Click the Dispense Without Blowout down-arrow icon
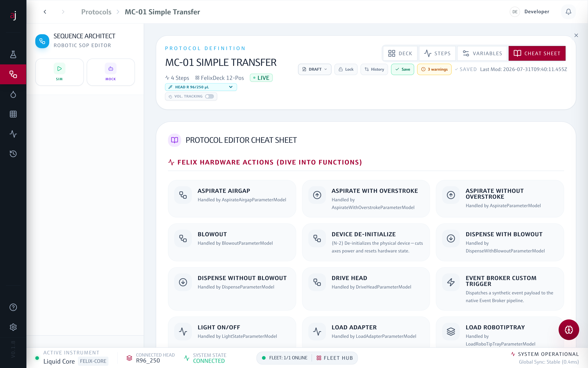The height and width of the screenshot is (368, 588). (183, 282)
